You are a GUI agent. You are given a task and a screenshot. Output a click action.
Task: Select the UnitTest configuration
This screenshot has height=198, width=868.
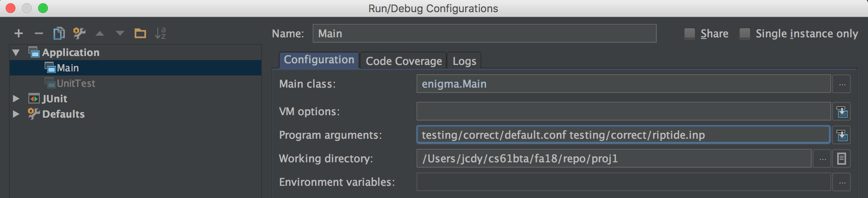(x=76, y=83)
